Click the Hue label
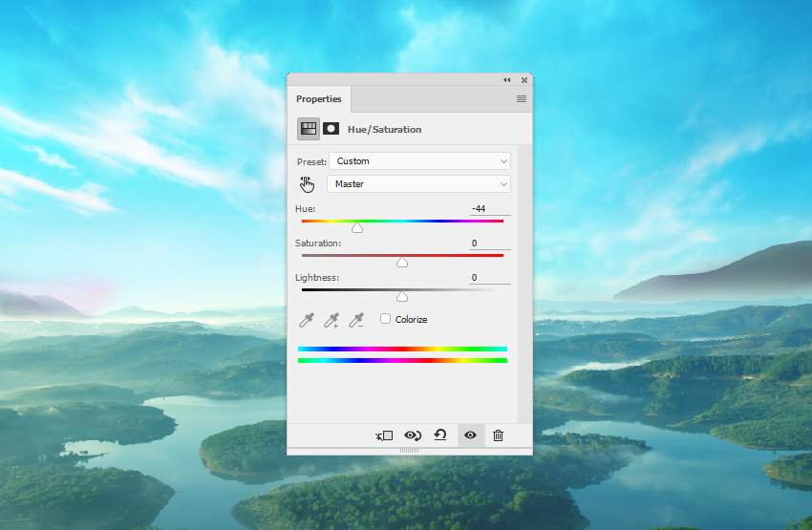The height and width of the screenshot is (530, 812). [x=305, y=208]
